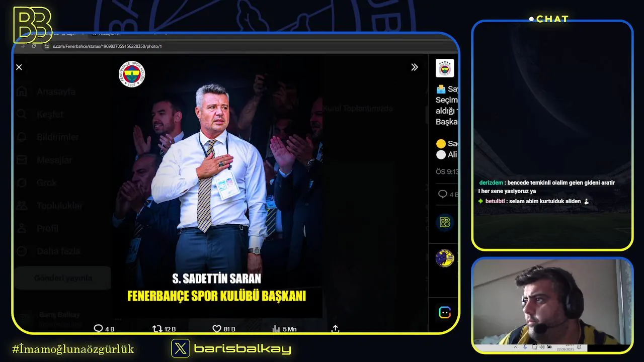Click the reply icon in tweet sidebar

[x=443, y=194]
